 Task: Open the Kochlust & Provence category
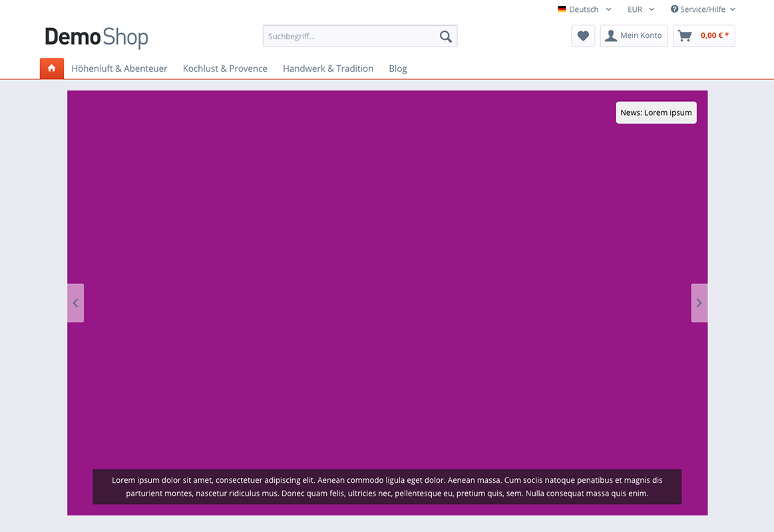coord(225,68)
